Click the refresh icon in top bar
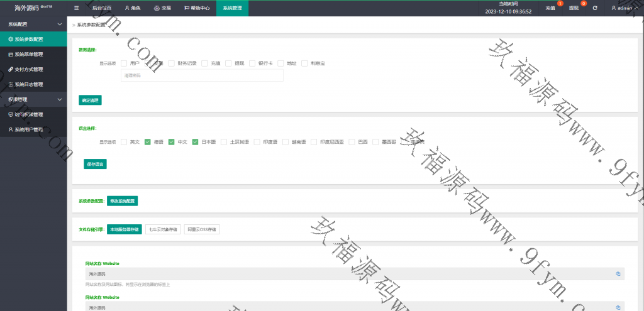644x311 pixels. tap(595, 8)
